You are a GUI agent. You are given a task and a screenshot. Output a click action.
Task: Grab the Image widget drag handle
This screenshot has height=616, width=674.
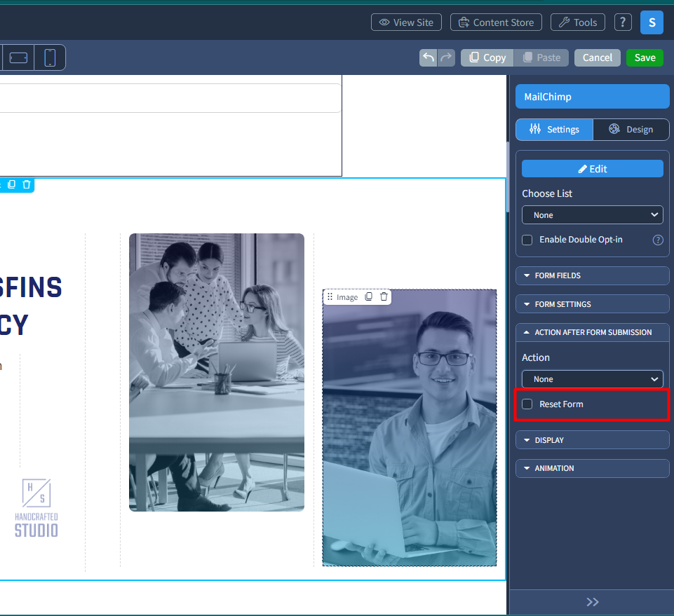point(330,297)
